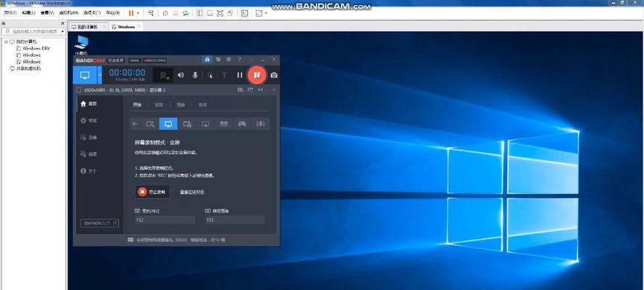644x290 pixels.
Task: Click the VMware library search box
Action: [x=33, y=31]
